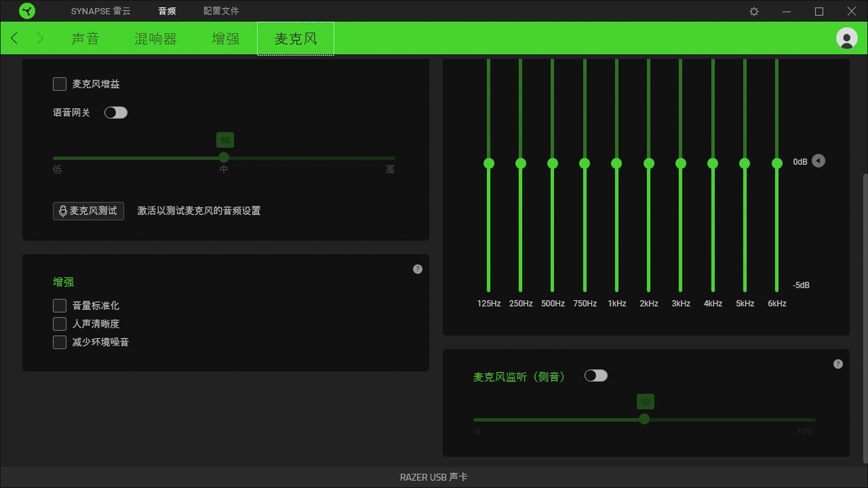Click the 2kHz equalizer band handle

[x=649, y=163]
